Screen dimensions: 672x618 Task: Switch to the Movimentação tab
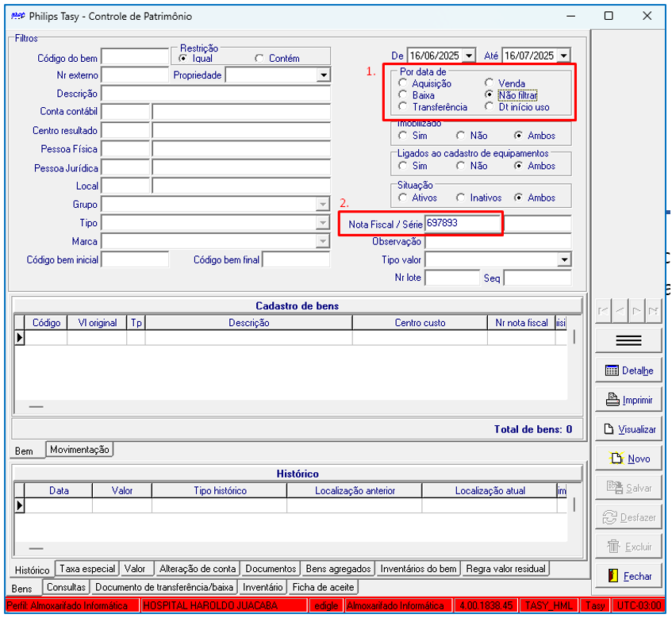[x=79, y=450]
